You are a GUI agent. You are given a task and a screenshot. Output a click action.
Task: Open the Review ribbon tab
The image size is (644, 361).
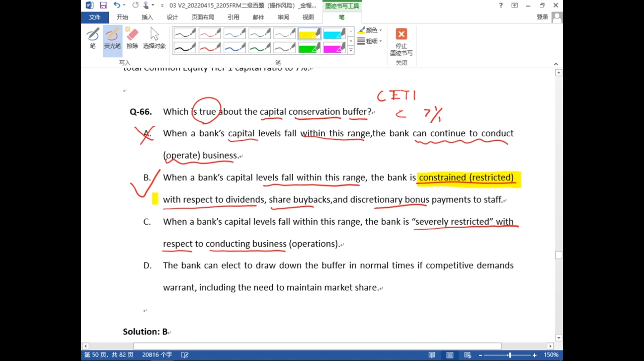[x=283, y=17]
